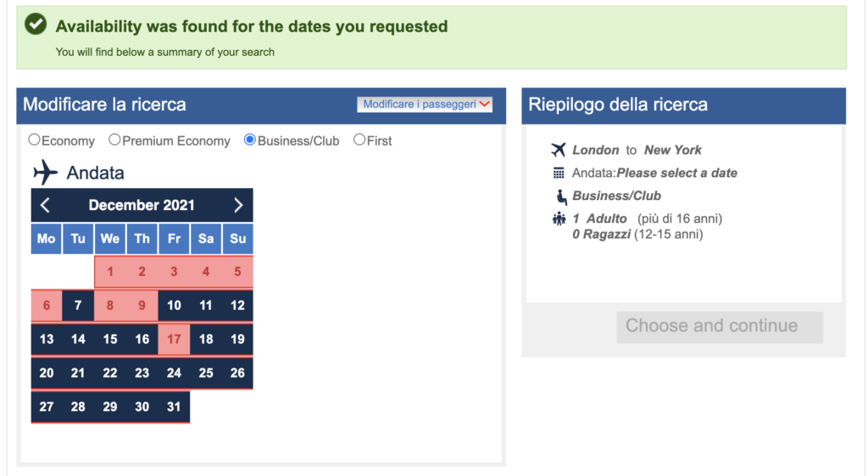Screen dimensions: 868x476
Task: Click the passengers group icon near Adulto
Action: (x=559, y=219)
